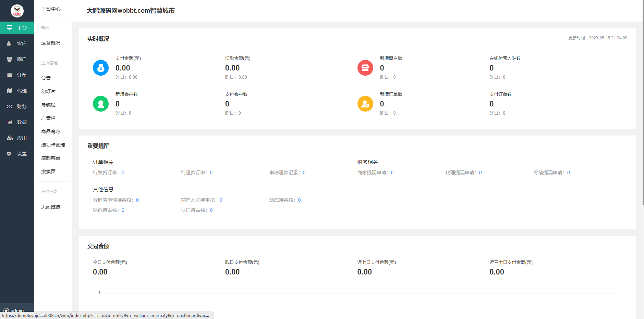Click the admin account at bottom left
This screenshot has width=644, height=319.
pos(16,310)
